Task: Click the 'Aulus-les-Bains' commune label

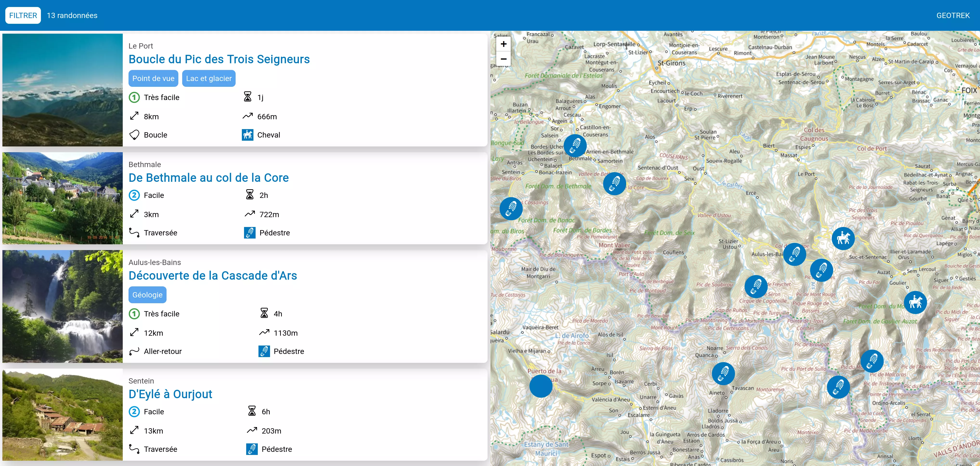Action: click(x=155, y=262)
